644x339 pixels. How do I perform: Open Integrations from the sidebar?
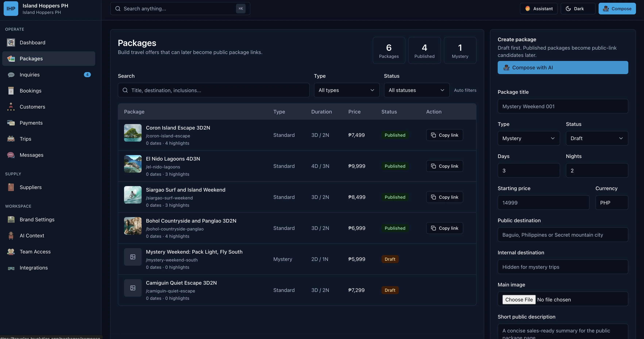(x=49, y=268)
